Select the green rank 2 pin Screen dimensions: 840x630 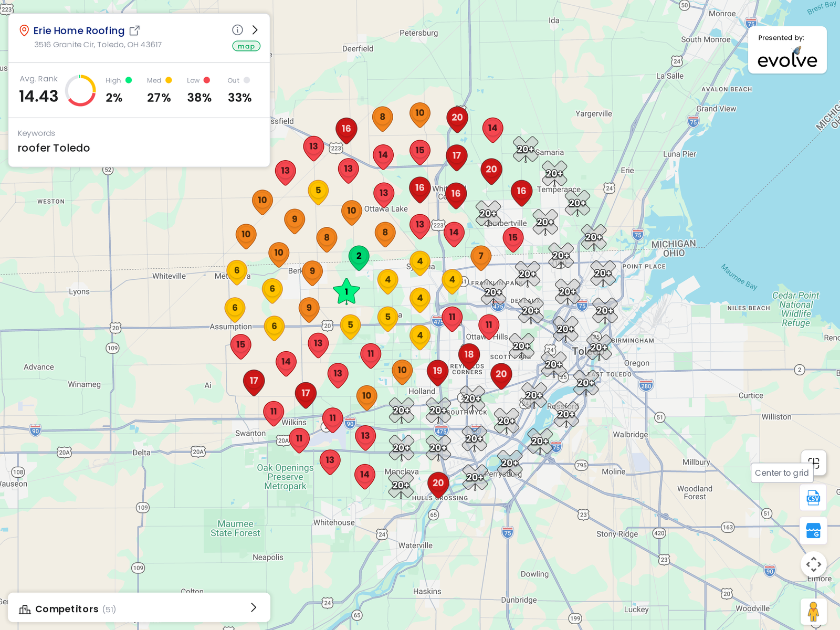pos(359,257)
